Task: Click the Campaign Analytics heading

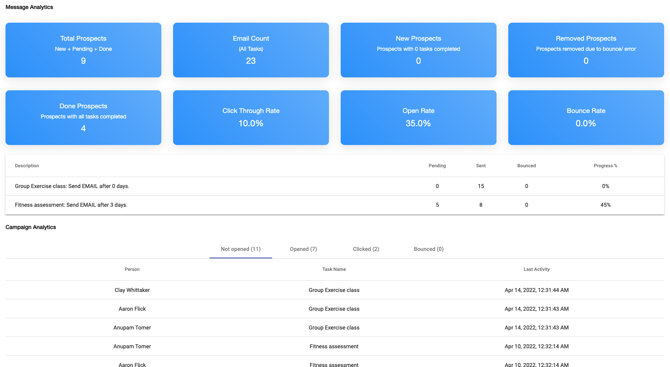Action: (x=31, y=227)
